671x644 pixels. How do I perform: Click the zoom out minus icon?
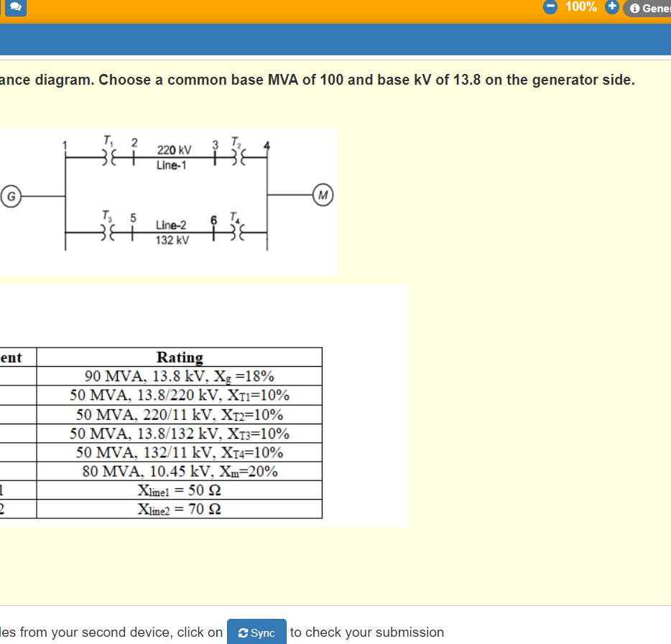(550, 7)
